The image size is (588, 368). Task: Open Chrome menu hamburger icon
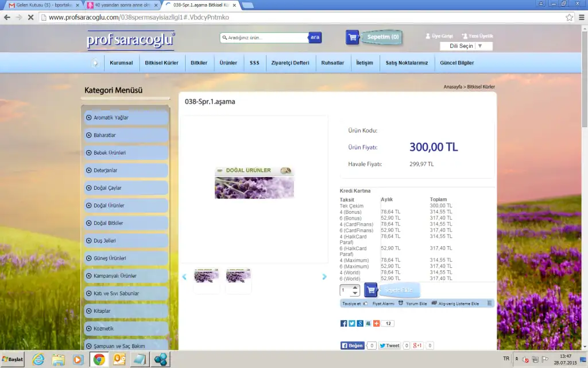point(580,17)
